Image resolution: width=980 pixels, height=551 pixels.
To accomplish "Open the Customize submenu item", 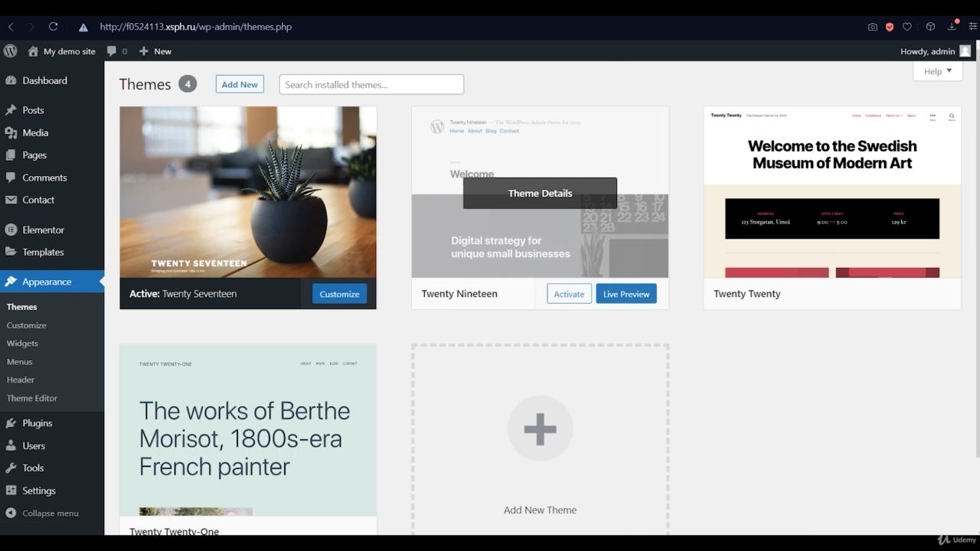I will [27, 325].
